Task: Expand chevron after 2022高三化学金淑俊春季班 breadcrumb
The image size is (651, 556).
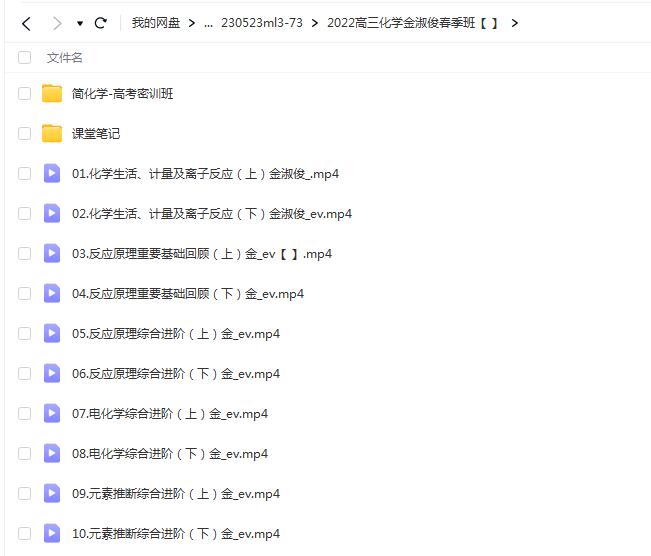Action: tap(514, 23)
